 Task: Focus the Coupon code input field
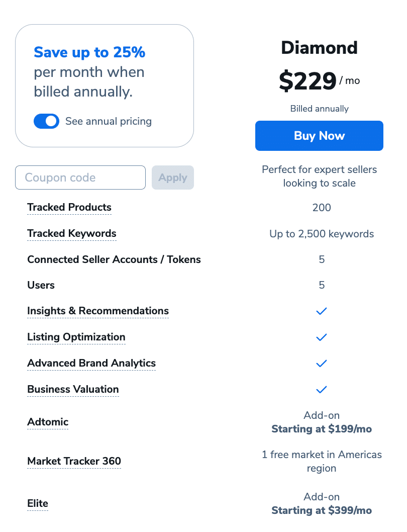80,178
